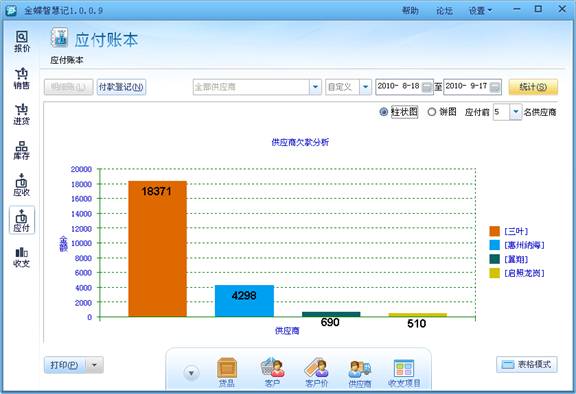The image size is (576, 394).
Task: Maximize the application window
Action: click(538, 9)
